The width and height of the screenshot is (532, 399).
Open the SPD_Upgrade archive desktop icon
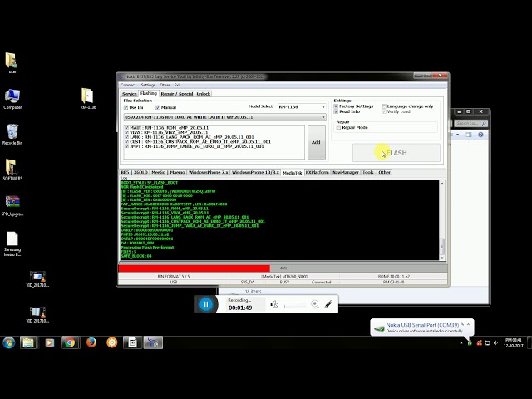click(x=12, y=205)
